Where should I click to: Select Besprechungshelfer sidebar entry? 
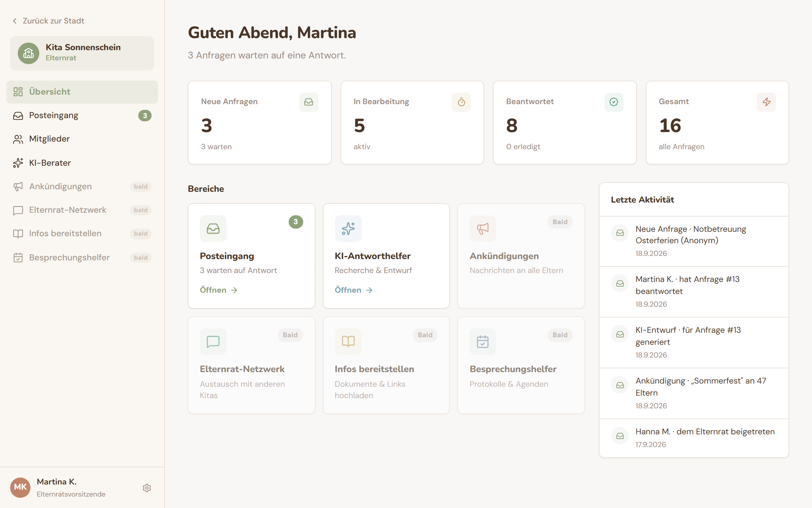[82, 258]
